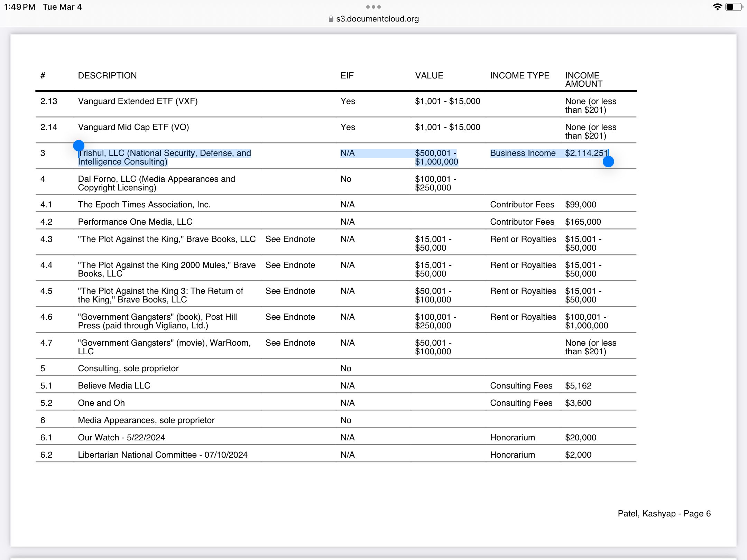This screenshot has height=560, width=747.
Task: Tap 'Libertarian National Committee - 07/10/2024'
Action: point(163,455)
